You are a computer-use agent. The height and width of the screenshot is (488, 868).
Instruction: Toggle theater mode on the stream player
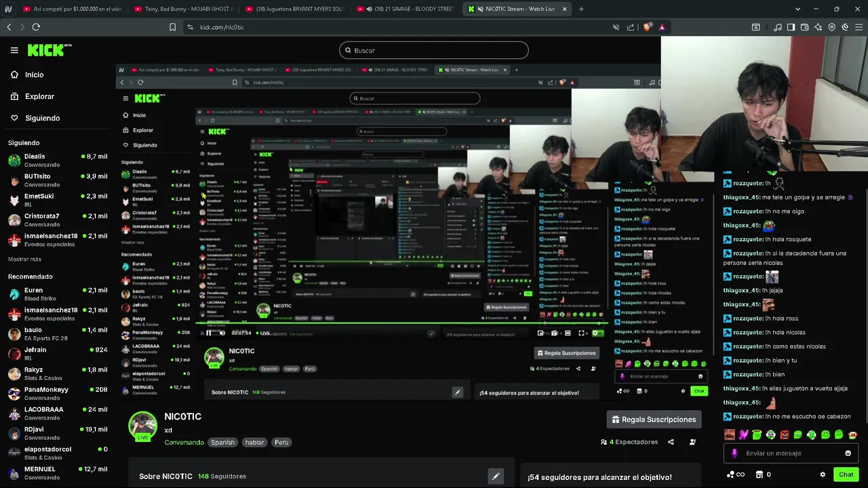click(568, 333)
